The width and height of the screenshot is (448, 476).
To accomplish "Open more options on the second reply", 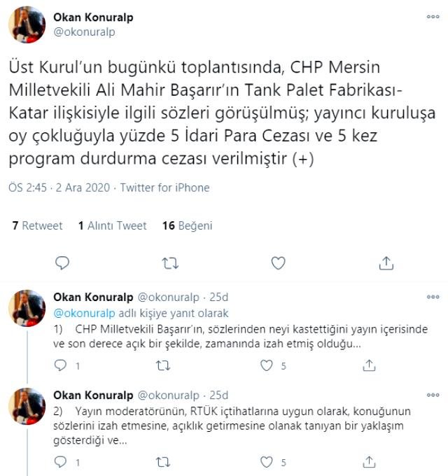I will (x=433, y=395).
